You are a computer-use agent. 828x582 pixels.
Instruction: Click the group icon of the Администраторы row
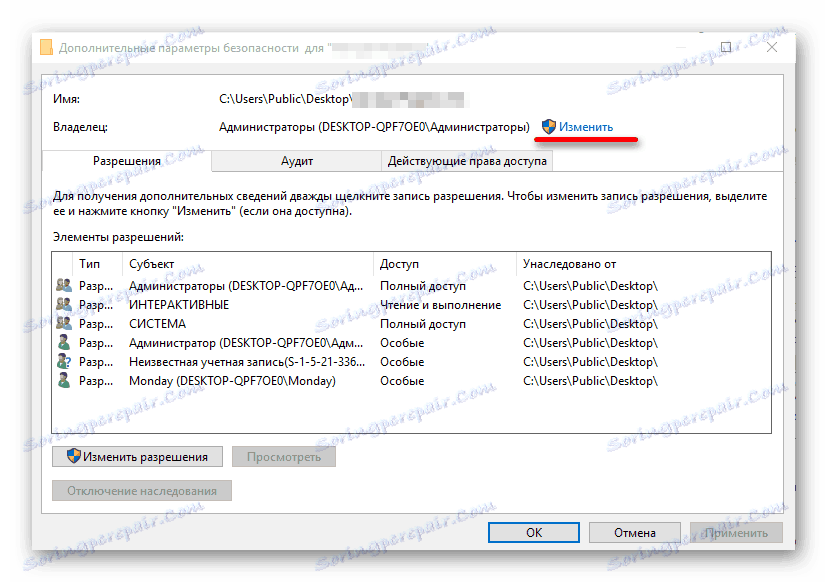pyautogui.click(x=64, y=286)
